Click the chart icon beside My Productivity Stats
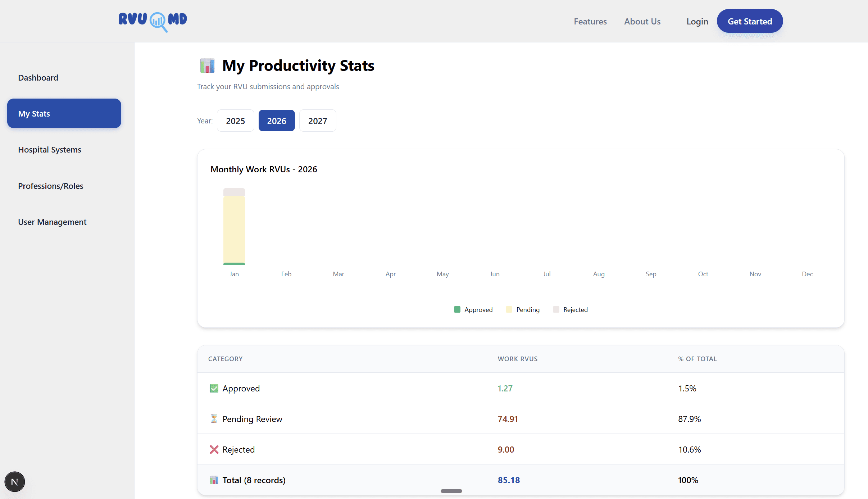 [x=207, y=65]
